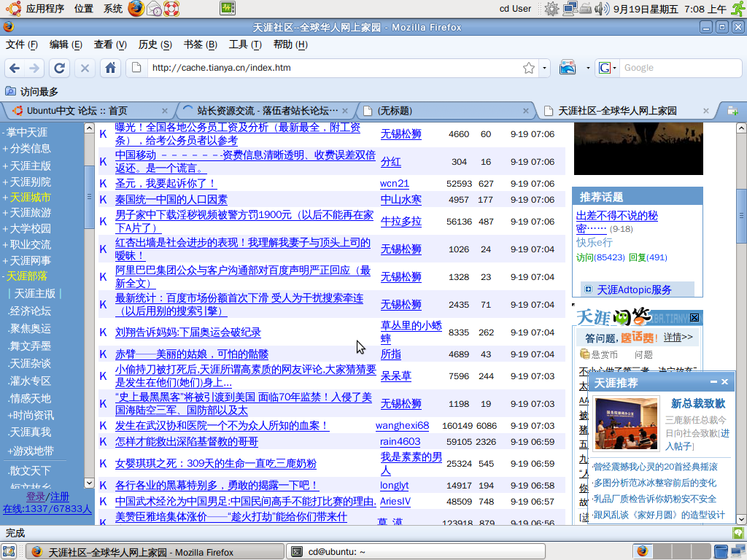Expand the 分类信息 sidebar section

pyautogui.click(x=5, y=149)
